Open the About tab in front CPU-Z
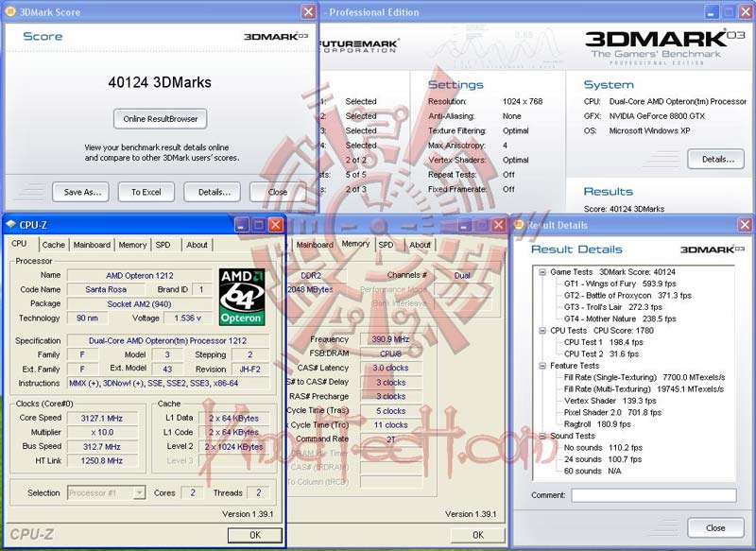The width and height of the screenshot is (756, 551). (198, 245)
